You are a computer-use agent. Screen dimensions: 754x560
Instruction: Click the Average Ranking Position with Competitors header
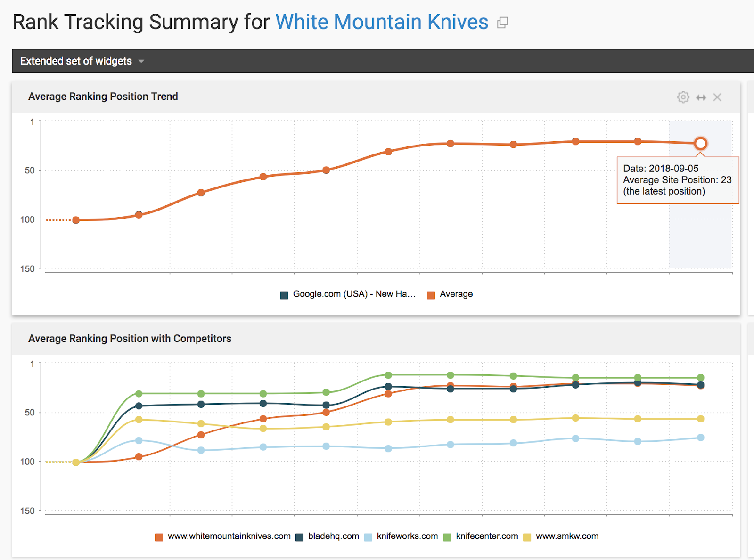(130, 339)
